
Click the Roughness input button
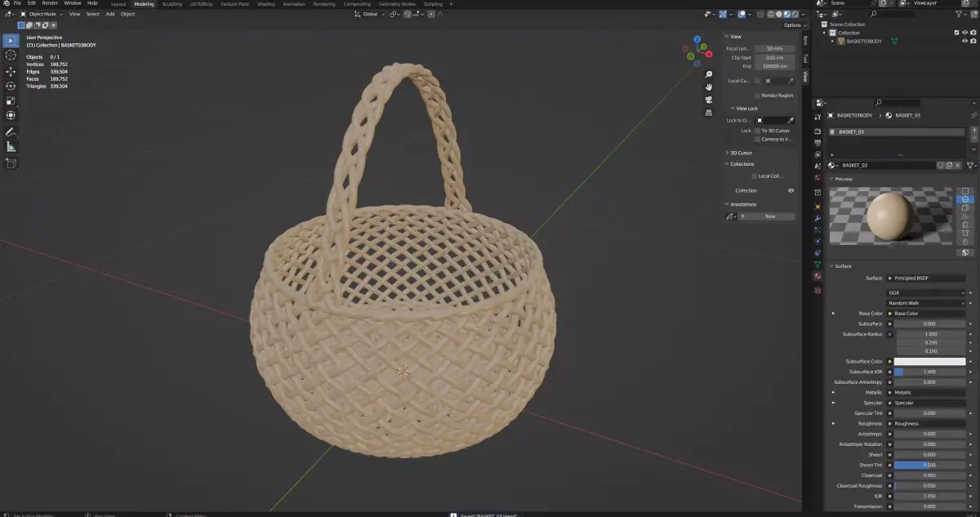926,424
